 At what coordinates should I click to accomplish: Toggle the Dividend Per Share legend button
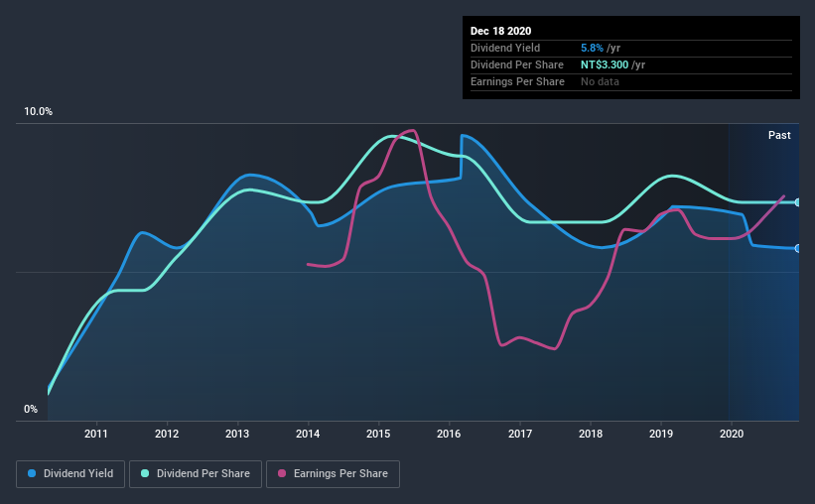[196, 474]
